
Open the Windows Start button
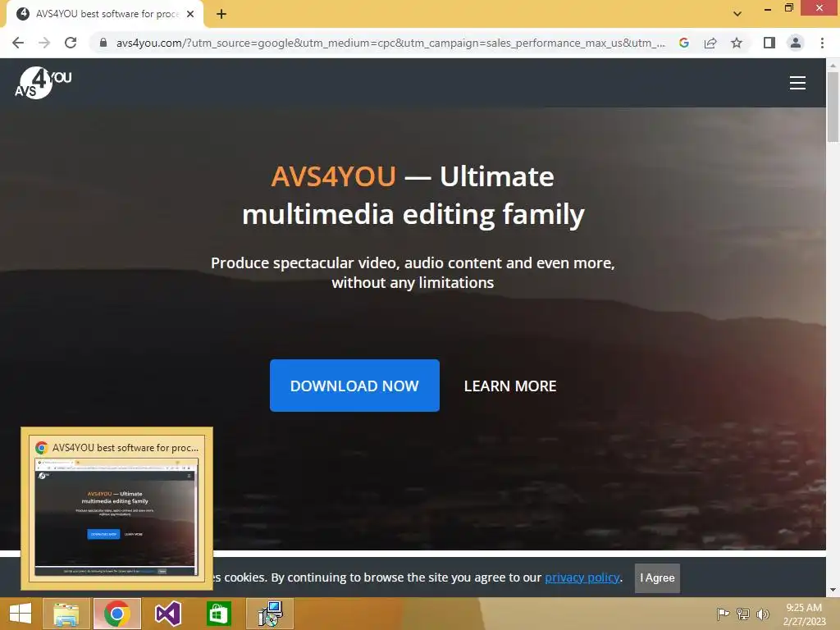pos(20,614)
